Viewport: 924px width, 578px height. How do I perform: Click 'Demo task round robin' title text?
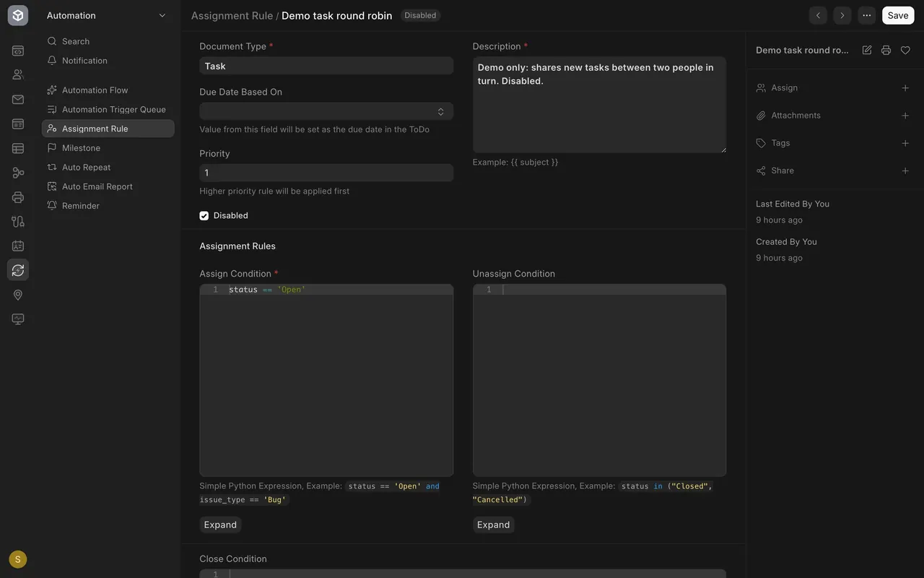coord(336,15)
